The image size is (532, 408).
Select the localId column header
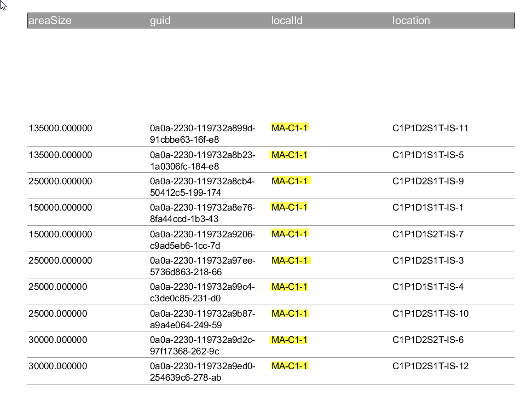pyautogui.click(x=287, y=21)
